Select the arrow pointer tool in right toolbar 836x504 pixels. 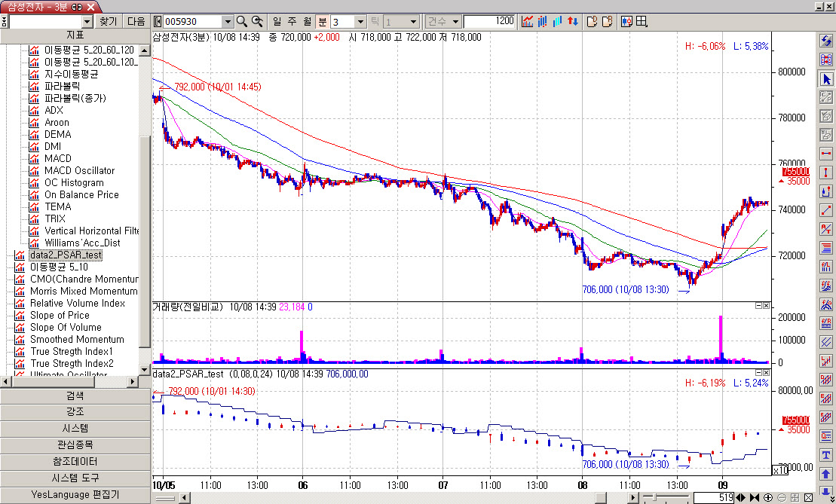pos(826,79)
